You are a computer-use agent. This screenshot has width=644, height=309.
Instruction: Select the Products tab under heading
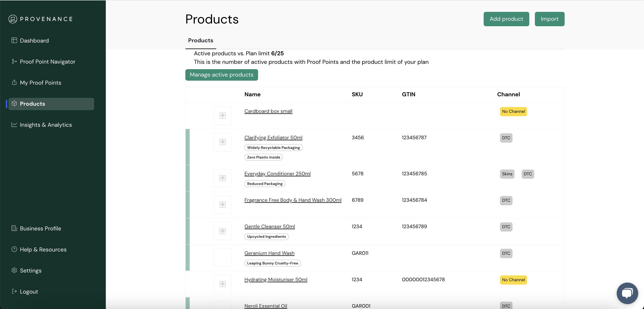point(201,41)
